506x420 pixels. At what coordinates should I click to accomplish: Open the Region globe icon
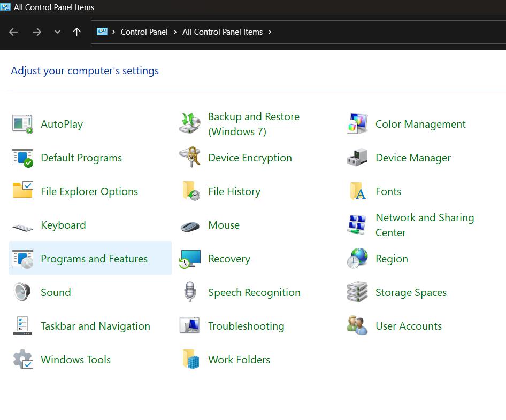coord(357,258)
